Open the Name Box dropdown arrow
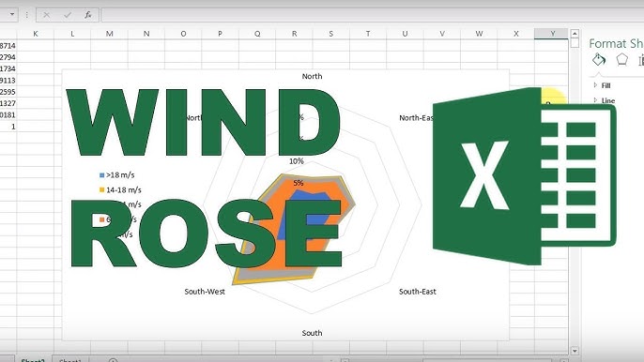Viewport: 644px width, 362px height. pyautogui.click(x=12, y=15)
